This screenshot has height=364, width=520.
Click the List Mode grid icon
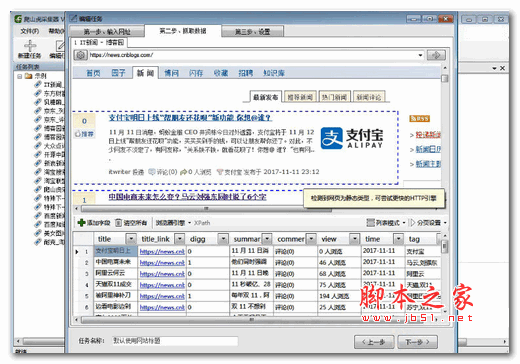[x=370, y=222]
